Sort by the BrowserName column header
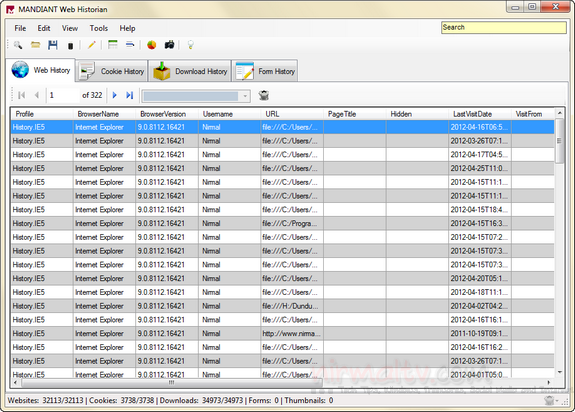The height and width of the screenshot is (412, 575). [105, 114]
